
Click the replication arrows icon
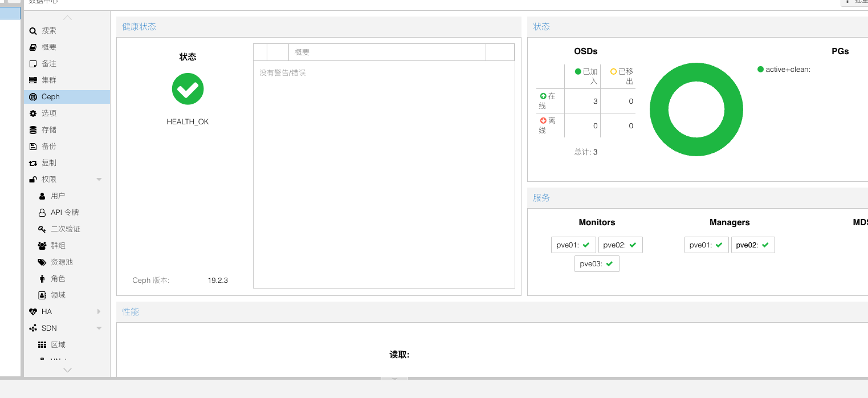[33, 163]
